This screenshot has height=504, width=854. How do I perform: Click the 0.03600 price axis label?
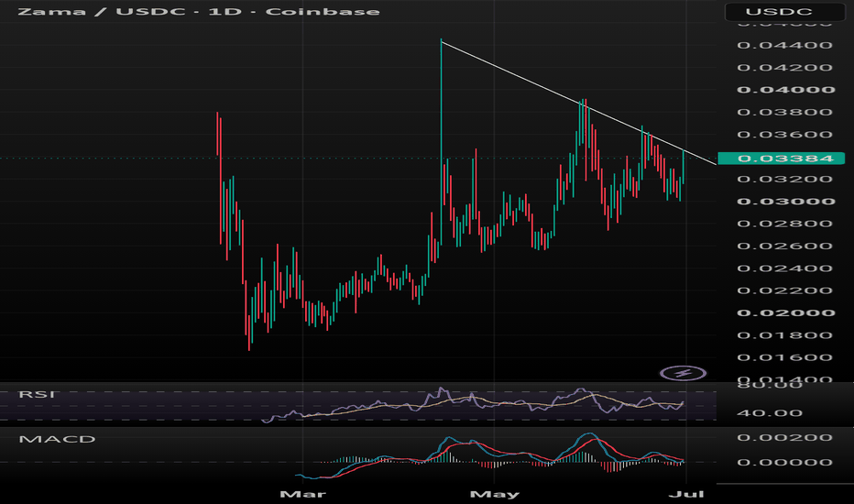785,135
